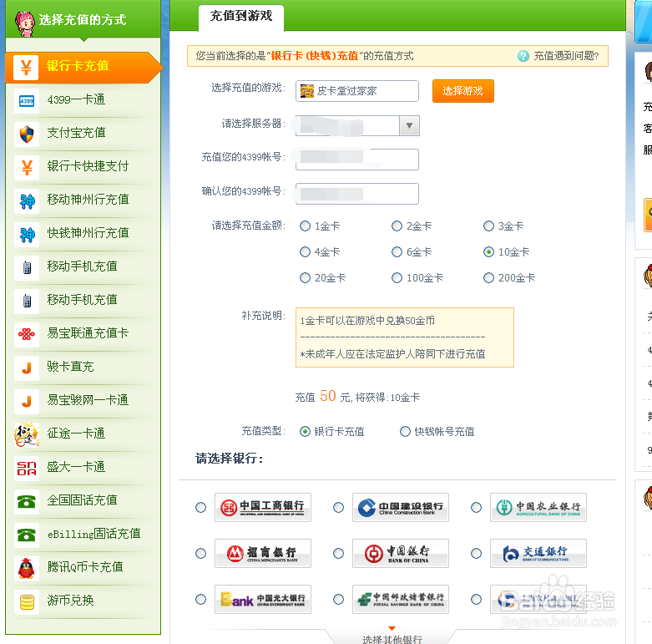Viewport: 652px width, 644px height.
Task: Switch to the 充值到游戏 tab
Action: 241,17
